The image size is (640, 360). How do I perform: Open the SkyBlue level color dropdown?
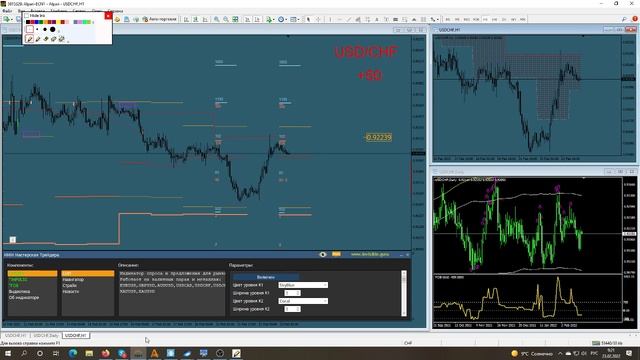pyautogui.click(x=303, y=285)
